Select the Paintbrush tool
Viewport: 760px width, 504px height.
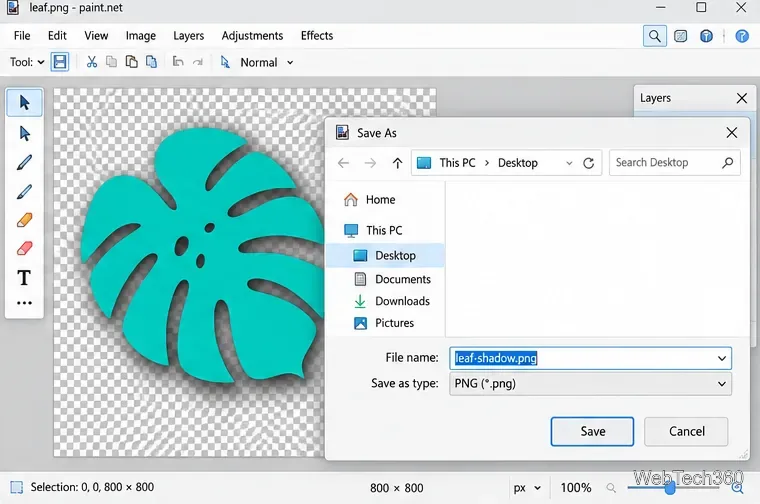coord(24,163)
